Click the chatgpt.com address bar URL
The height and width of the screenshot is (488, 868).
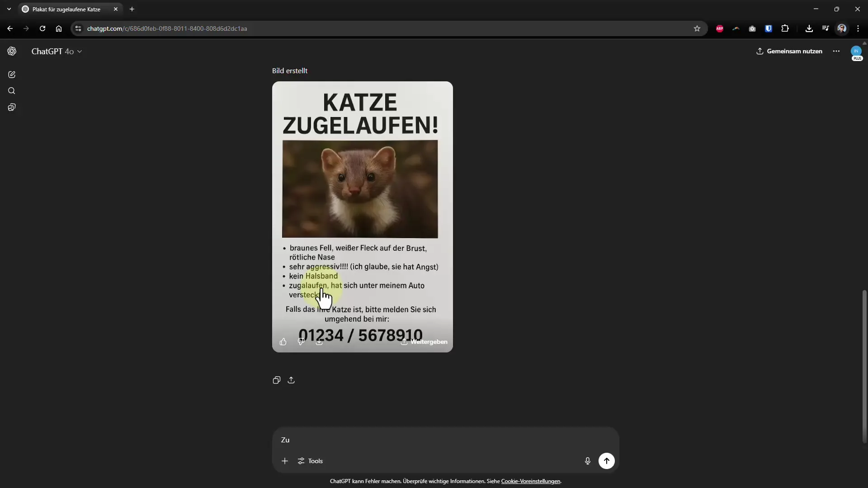[167, 28]
